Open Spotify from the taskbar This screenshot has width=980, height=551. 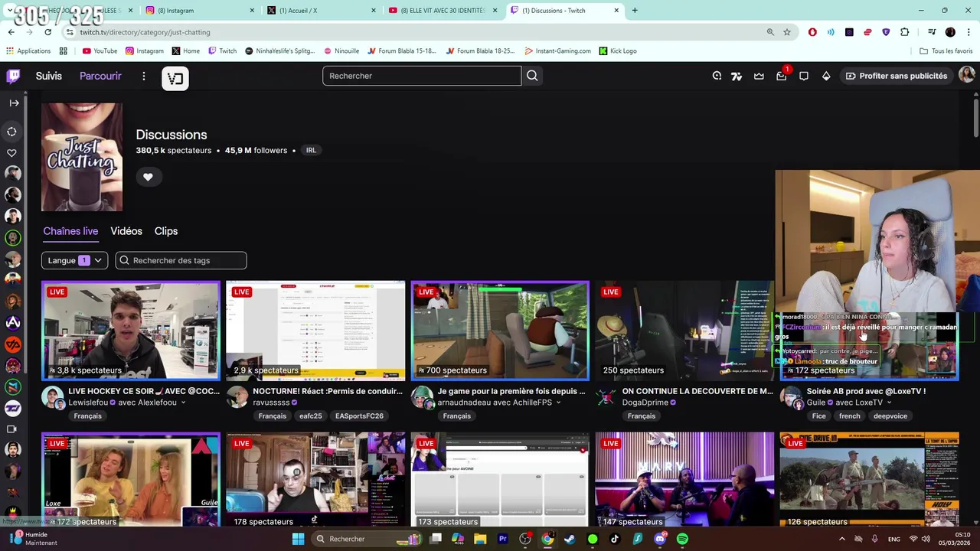[682, 539]
